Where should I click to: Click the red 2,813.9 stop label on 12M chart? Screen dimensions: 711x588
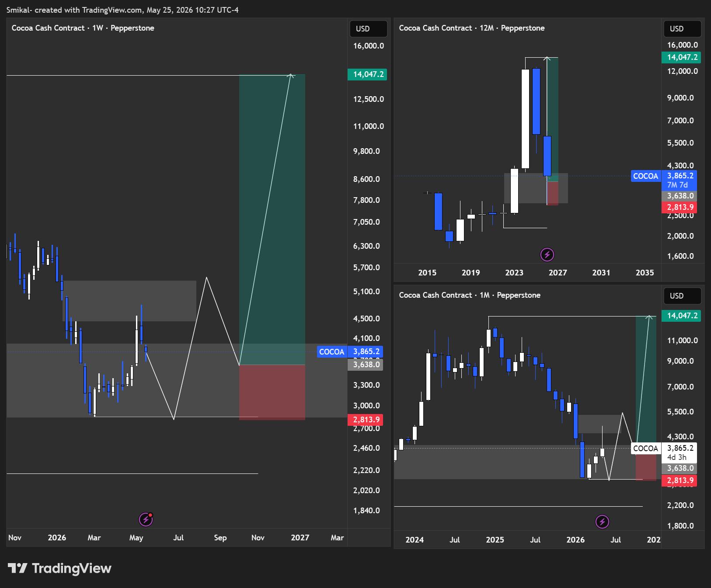pos(680,207)
